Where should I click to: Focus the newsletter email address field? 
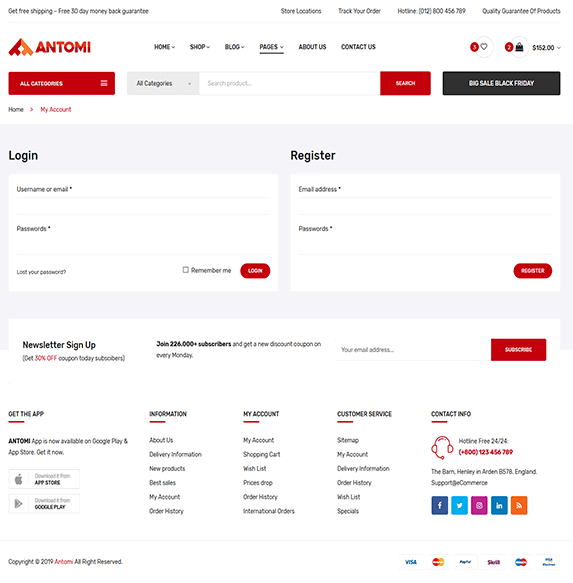[413, 350]
